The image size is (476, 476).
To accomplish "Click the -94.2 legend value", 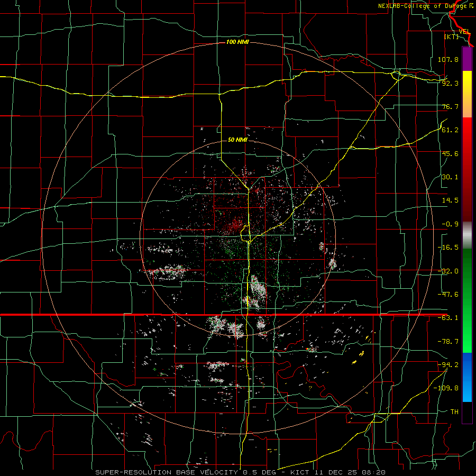I will click(448, 365).
